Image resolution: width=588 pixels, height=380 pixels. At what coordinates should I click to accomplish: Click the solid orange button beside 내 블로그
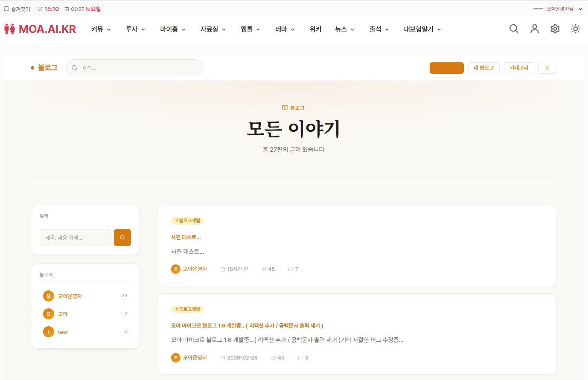(446, 68)
